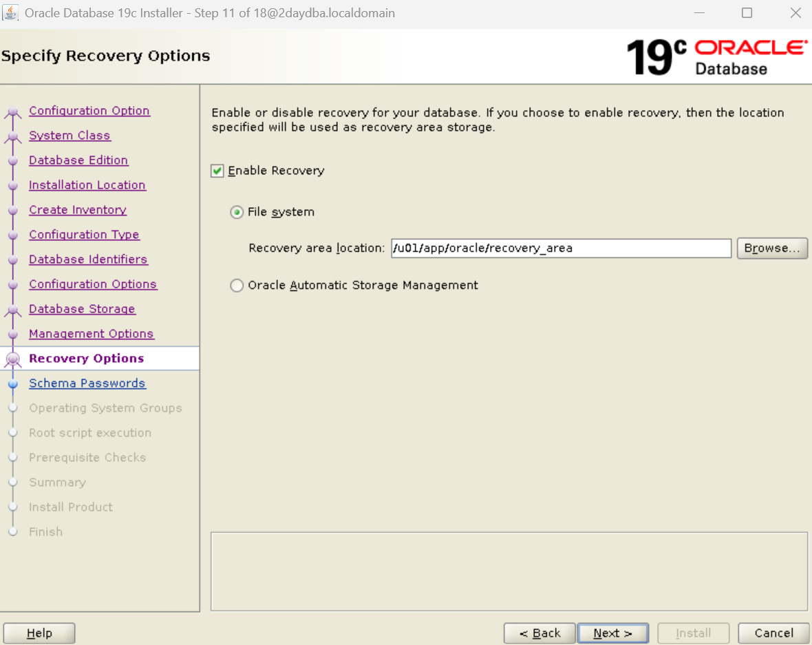The image size is (812, 645).
Task: Go to the Management Options step
Action: pyautogui.click(x=91, y=334)
